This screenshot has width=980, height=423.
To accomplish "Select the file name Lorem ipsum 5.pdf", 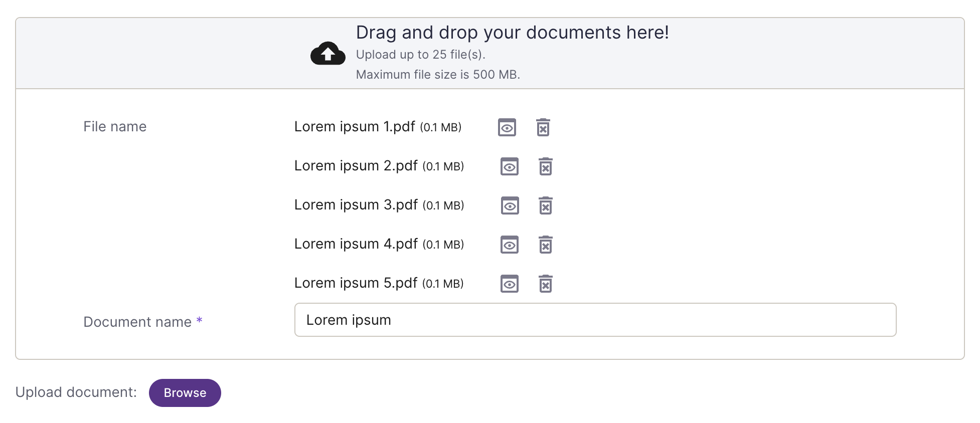I will [x=356, y=283].
